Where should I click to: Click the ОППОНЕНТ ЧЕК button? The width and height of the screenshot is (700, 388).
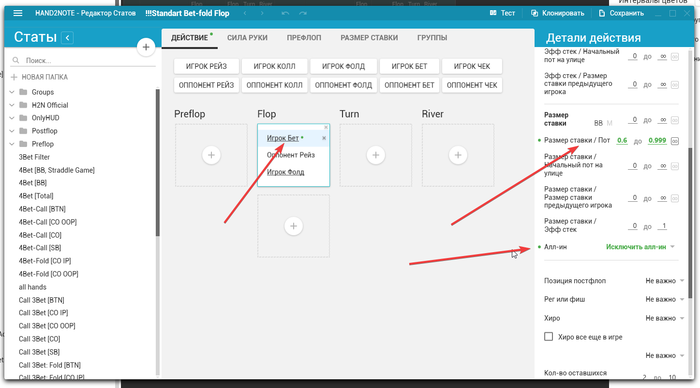pyautogui.click(x=472, y=85)
